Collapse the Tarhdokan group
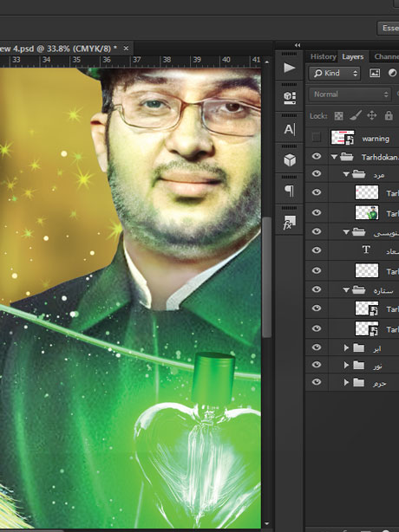 pos(334,157)
